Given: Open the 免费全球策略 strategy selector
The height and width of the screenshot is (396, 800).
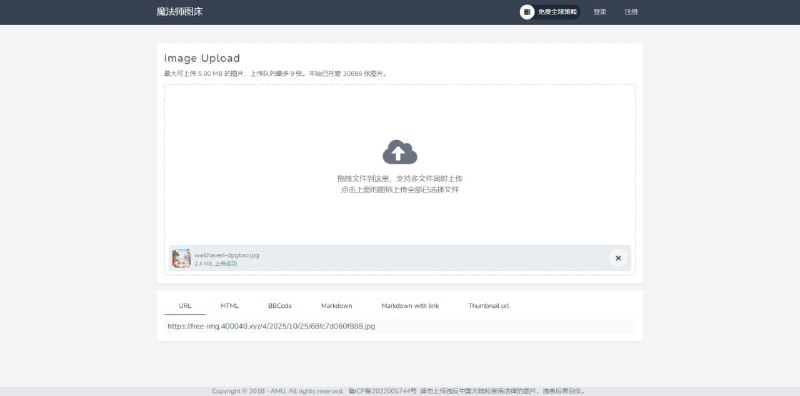Looking at the screenshot, I should (x=550, y=12).
